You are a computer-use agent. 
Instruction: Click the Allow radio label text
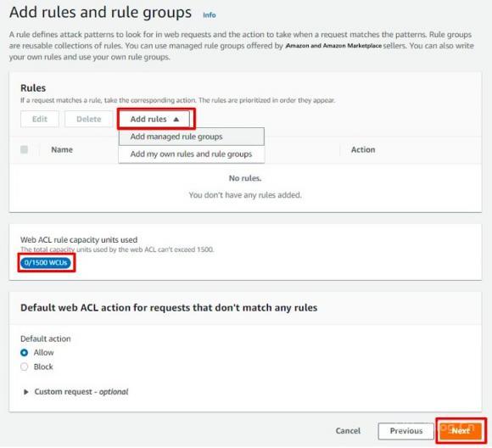pyautogui.click(x=43, y=353)
